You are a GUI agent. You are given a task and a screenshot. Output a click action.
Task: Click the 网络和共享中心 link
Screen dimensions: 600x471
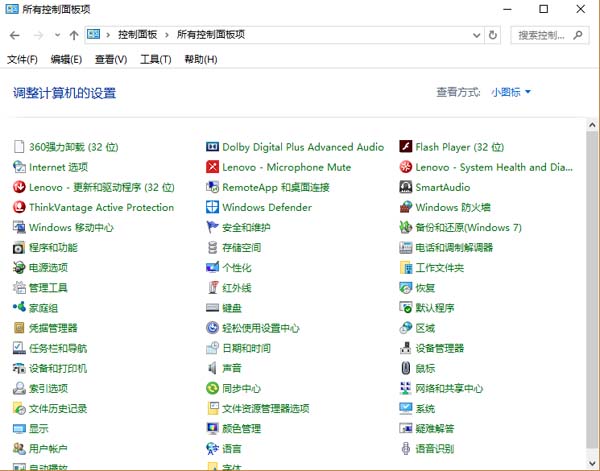pos(449,388)
